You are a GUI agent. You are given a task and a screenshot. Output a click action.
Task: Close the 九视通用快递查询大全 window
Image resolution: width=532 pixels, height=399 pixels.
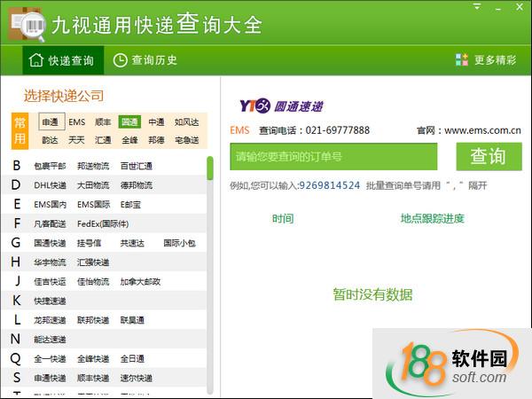tap(520, 7)
